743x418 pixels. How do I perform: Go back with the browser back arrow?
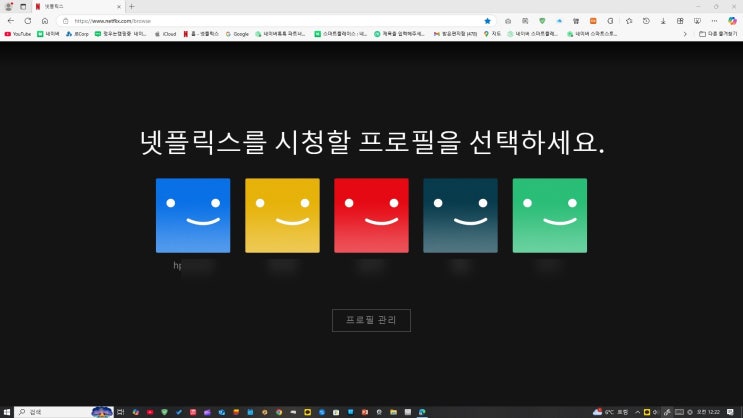tap(10, 21)
